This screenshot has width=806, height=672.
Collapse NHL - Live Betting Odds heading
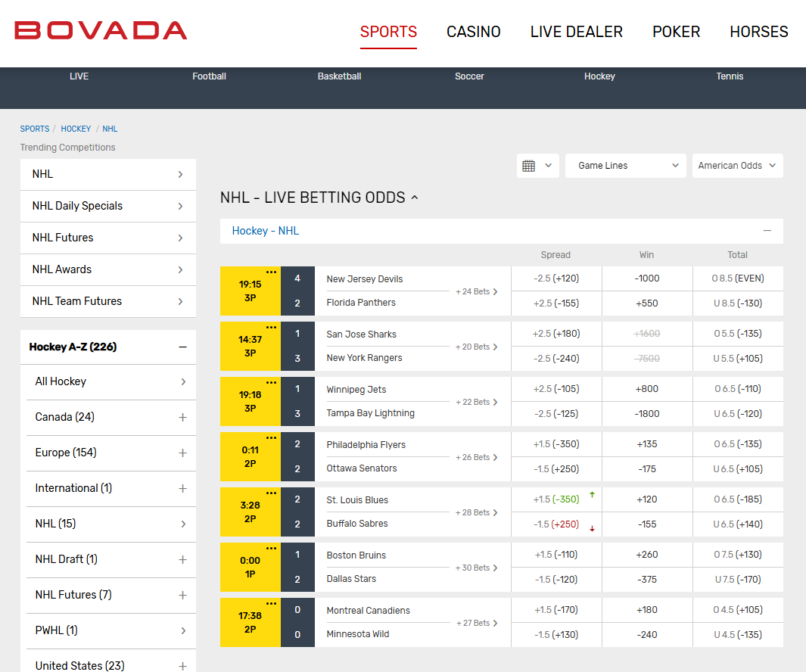tap(415, 198)
